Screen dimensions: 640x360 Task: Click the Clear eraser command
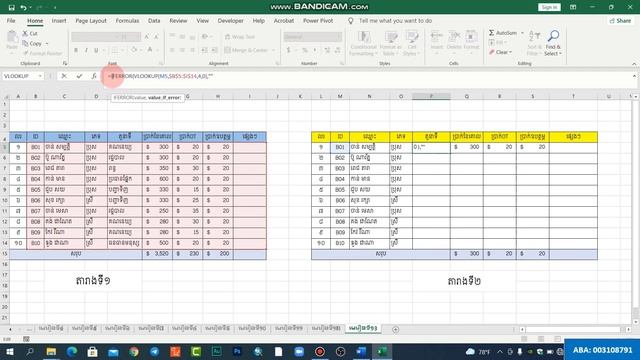click(x=500, y=52)
